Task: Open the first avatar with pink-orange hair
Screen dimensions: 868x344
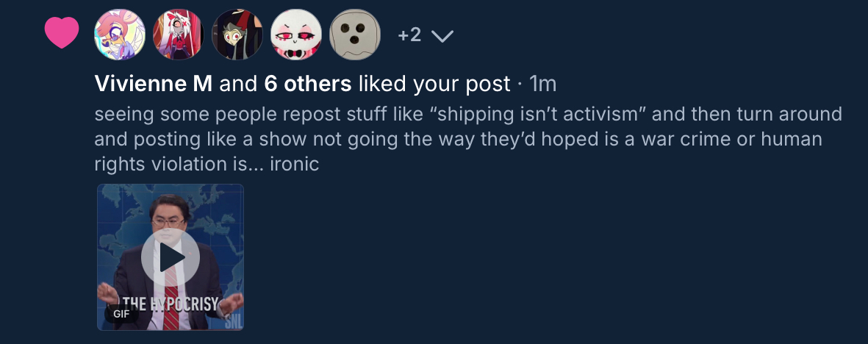Action: (x=120, y=35)
